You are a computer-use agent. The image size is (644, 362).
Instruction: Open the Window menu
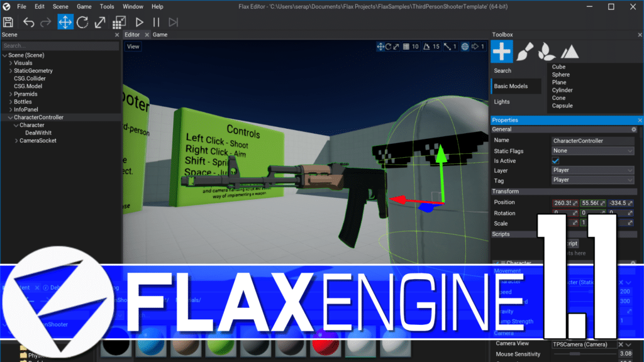(133, 6)
